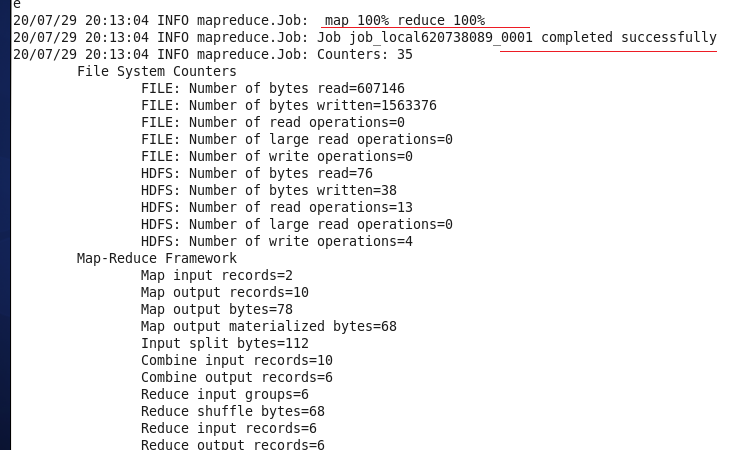Click 'HDFS: Number of write operations=4' line

(x=276, y=241)
